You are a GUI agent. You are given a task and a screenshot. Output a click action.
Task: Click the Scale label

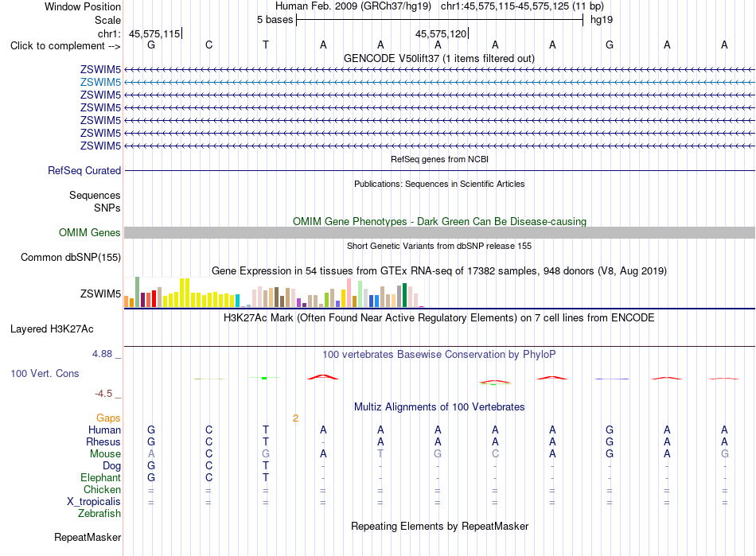(107, 20)
